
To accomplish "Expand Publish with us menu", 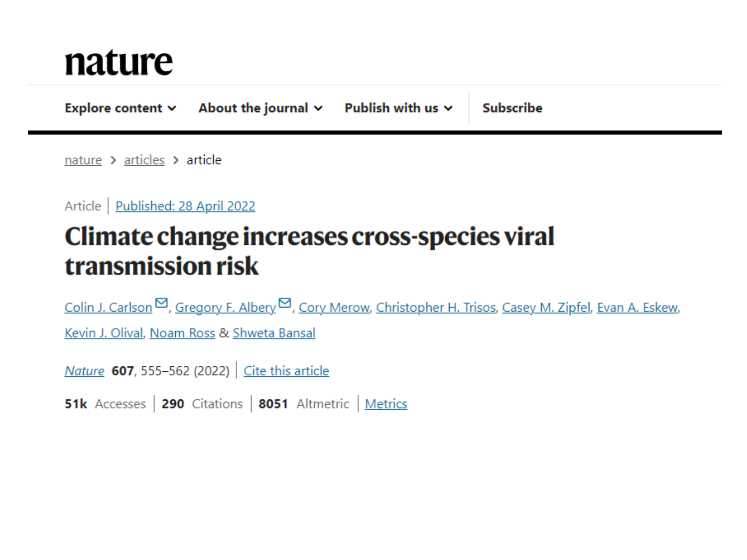I will (398, 108).
